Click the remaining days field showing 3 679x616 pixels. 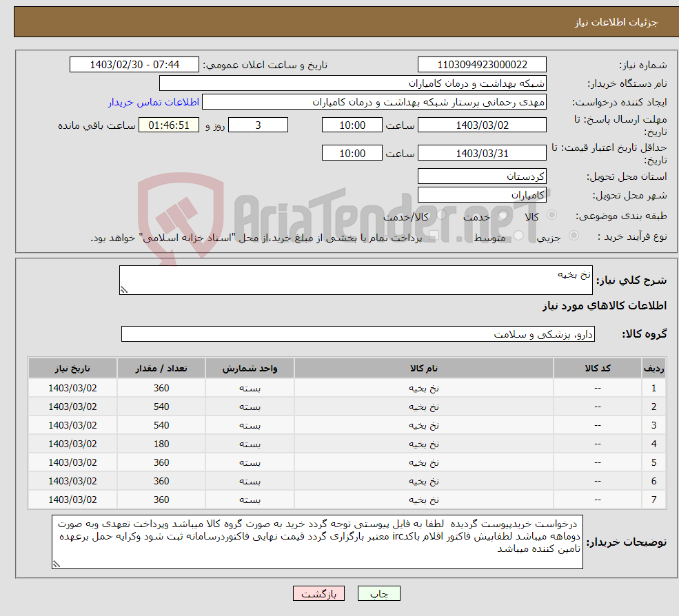point(258,125)
